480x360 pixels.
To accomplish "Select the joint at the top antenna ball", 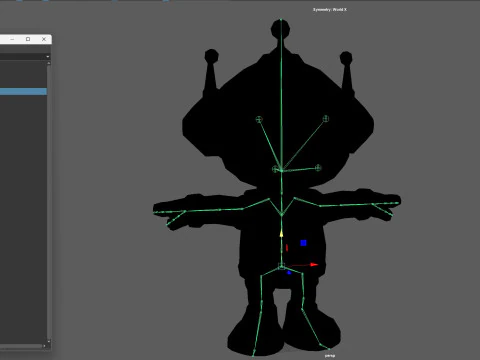I will [281, 20].
